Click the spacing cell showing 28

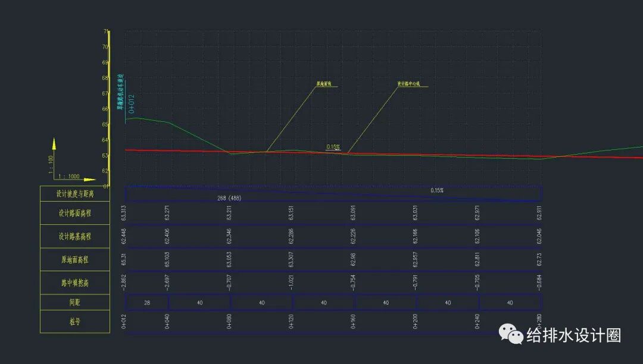click(147, 303)
